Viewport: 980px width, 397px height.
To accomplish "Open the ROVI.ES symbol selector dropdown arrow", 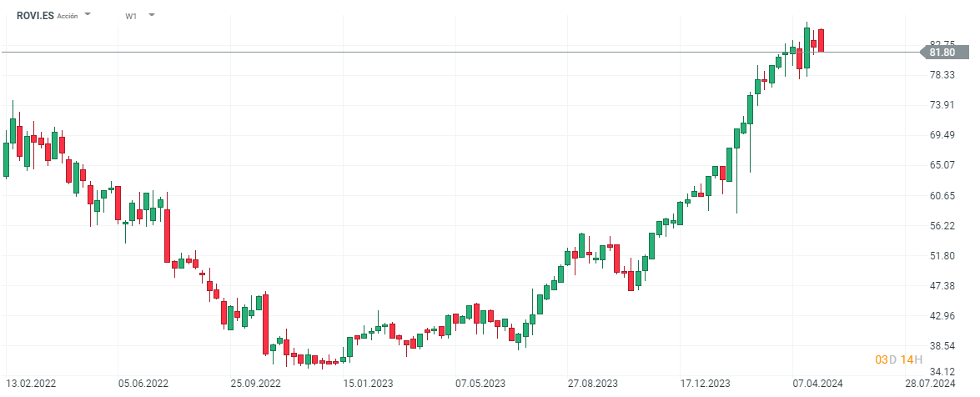I will [88, 15].
